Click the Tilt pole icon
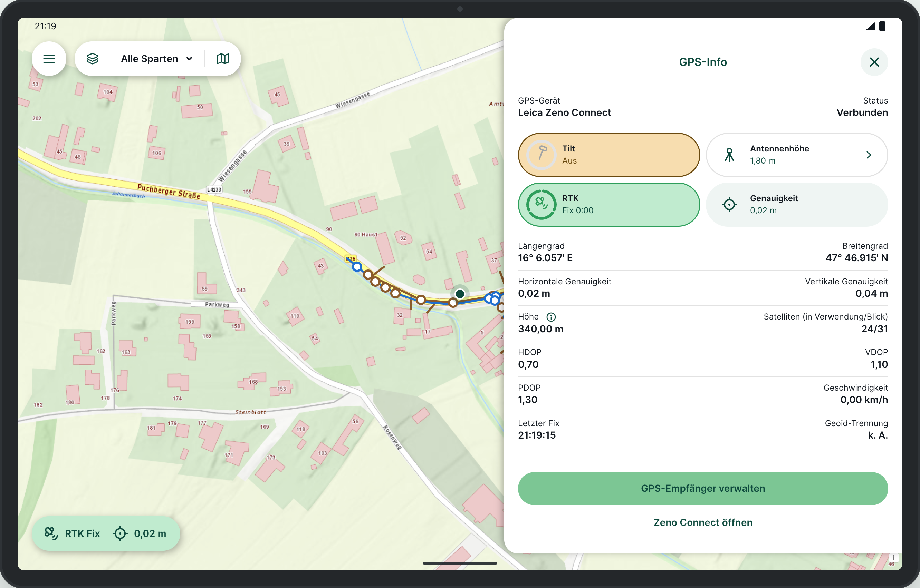 [542, 155]
